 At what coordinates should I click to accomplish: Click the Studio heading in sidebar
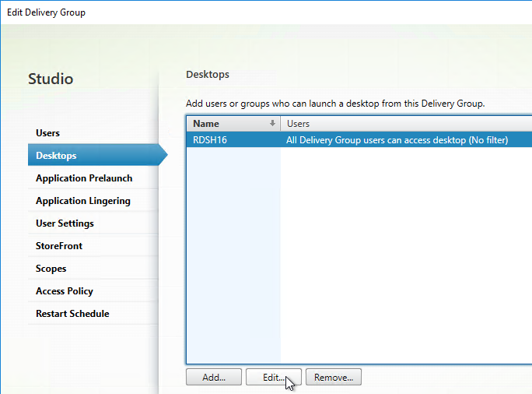coord(51,79)
